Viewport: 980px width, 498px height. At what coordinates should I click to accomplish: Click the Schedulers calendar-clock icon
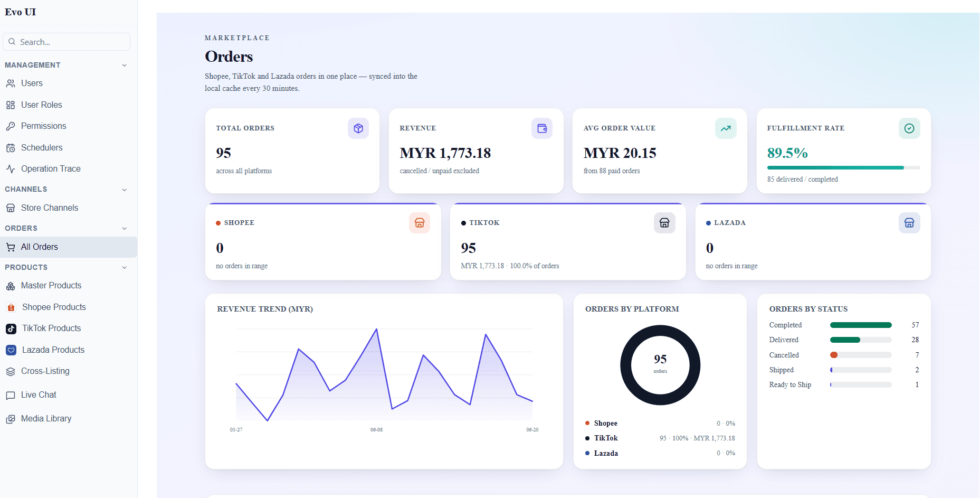point(11,148)
